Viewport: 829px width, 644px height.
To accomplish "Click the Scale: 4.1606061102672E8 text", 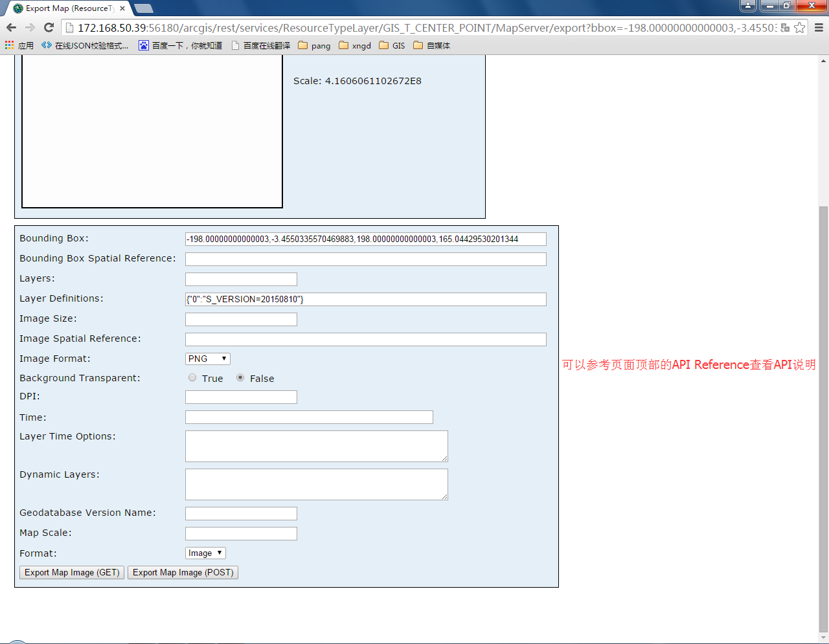I will click(x=358, y=81).
